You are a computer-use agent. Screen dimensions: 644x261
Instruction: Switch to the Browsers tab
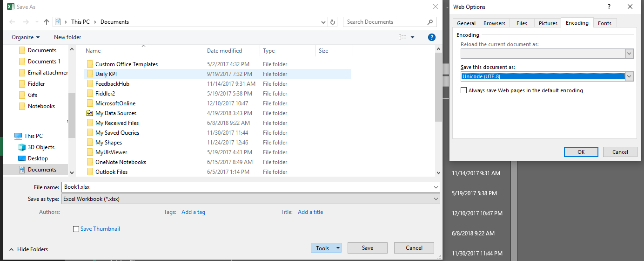pyautogui.click(x=494, y=23)
